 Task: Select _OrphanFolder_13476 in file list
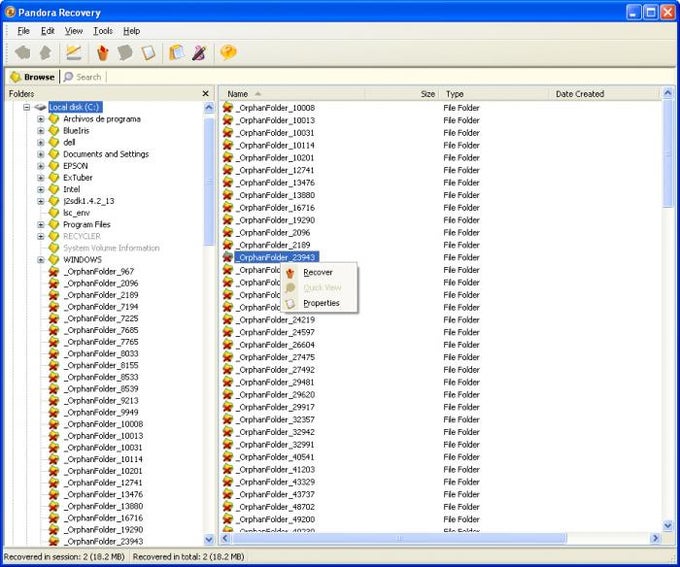pos(277,183)
